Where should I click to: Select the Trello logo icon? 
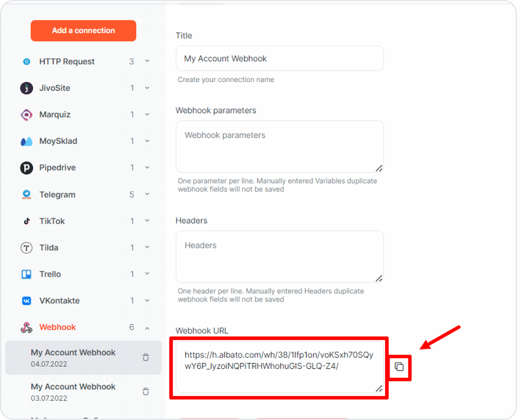pos(27,274)
